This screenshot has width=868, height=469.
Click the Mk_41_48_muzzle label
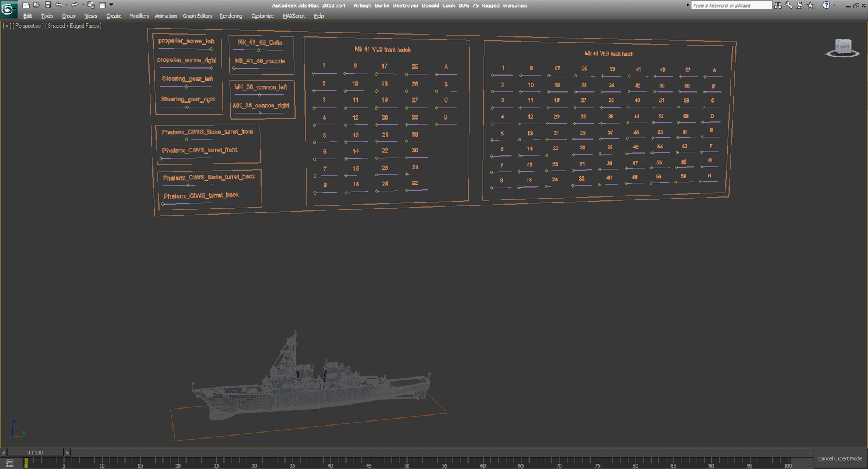pyautogui.click(x=260, y=61)
